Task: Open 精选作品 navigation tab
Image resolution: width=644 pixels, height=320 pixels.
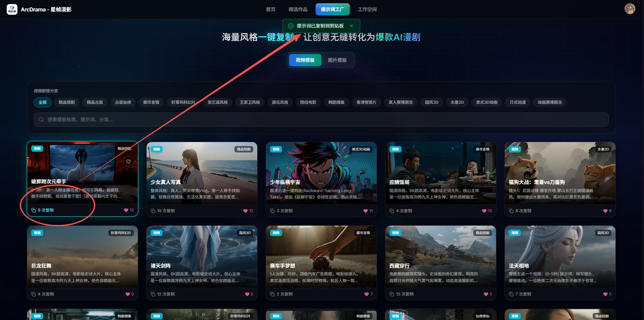Action: point(298,9)
